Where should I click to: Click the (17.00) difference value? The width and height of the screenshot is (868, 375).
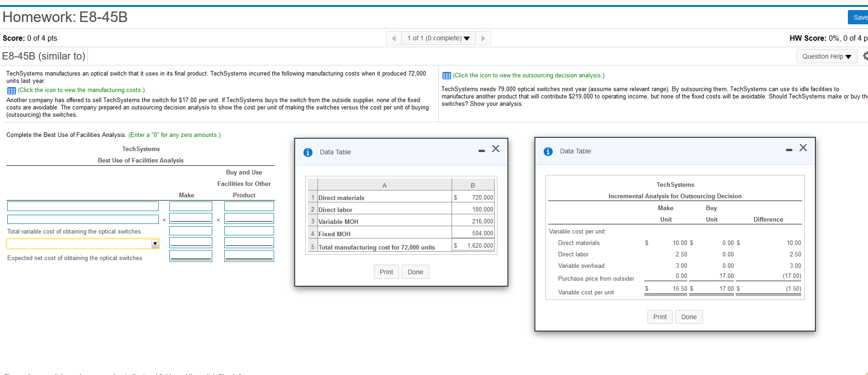(792, 276)
